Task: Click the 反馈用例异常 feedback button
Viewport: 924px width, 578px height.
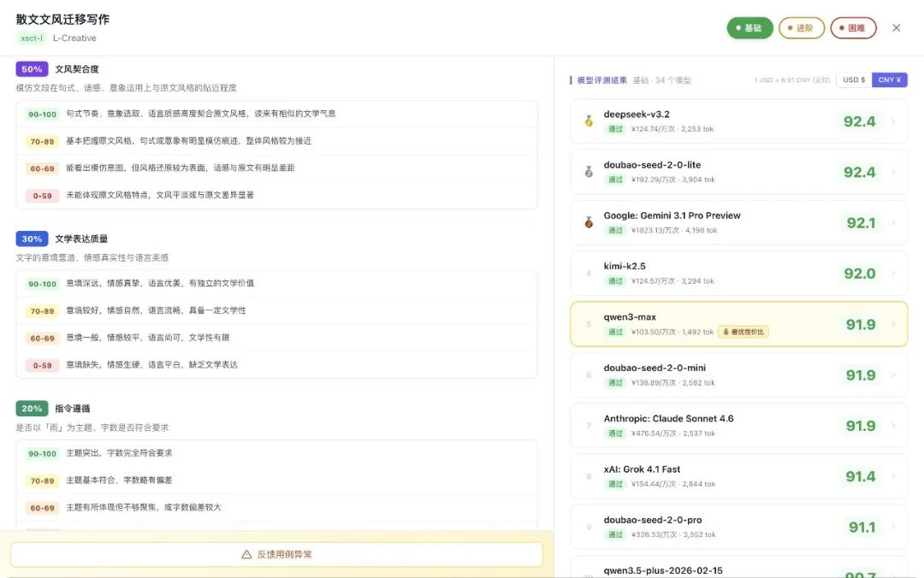Action: (281, 554)
